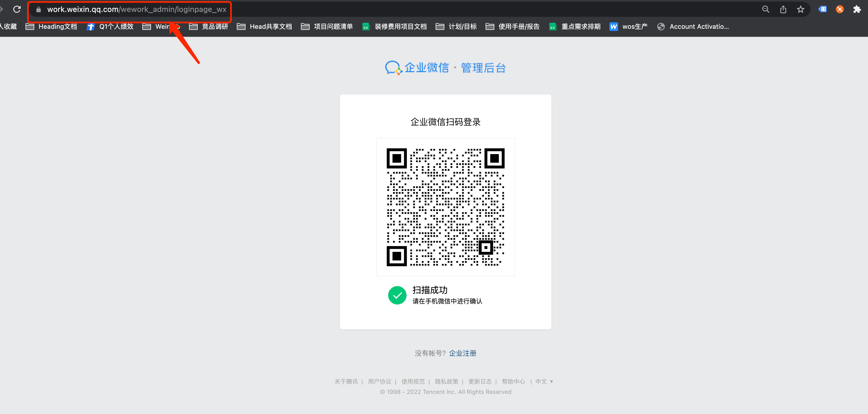The width and height of the screenshot is (868, 414).
Task: Click the browser reload page icon
Action: 17,9
